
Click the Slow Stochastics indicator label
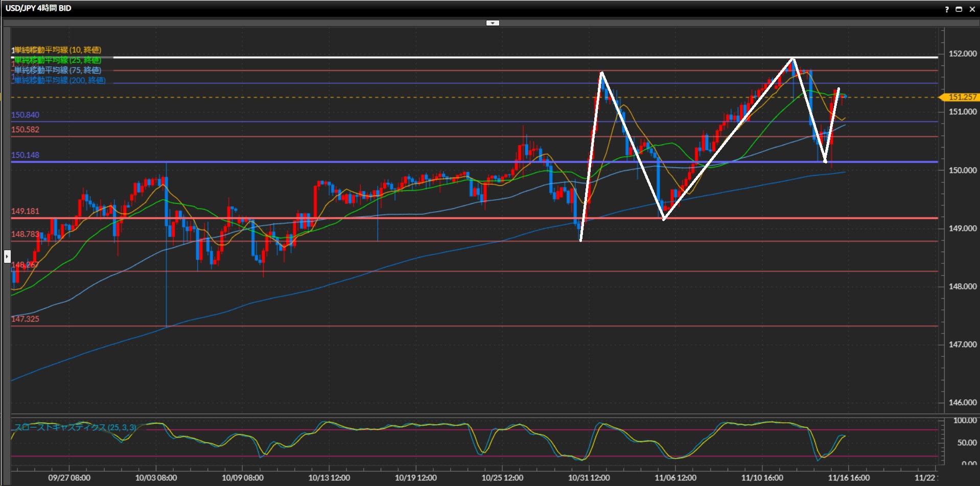(75, 427)
